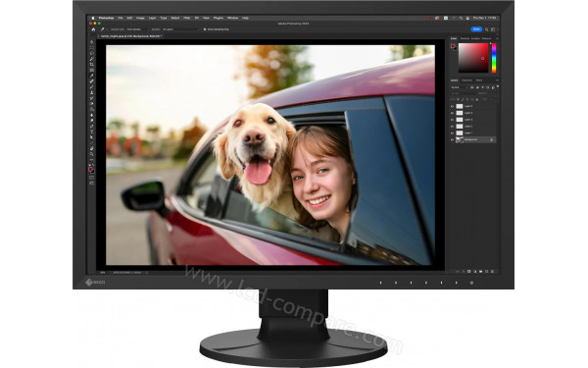Select the Move tool
The height and width of the screenshot is (368, 588).
tap(91, 41)
